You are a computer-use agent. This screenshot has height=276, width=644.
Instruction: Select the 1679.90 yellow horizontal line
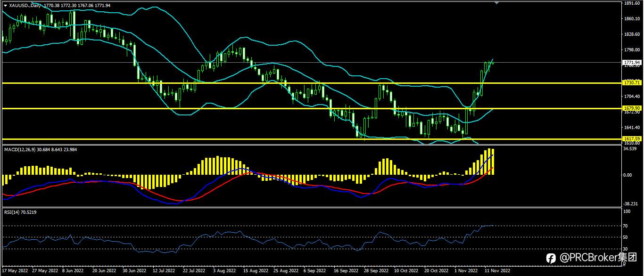click(x=311, y=108)
